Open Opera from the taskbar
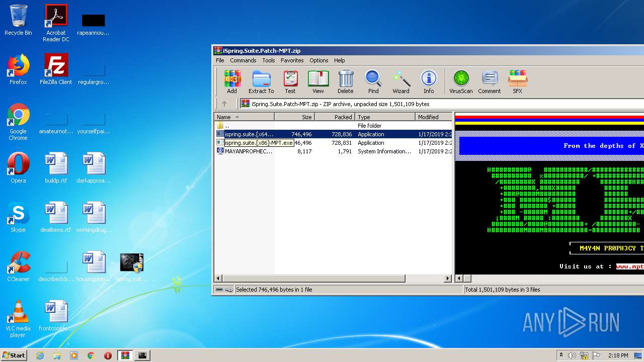 pos(108,355)
